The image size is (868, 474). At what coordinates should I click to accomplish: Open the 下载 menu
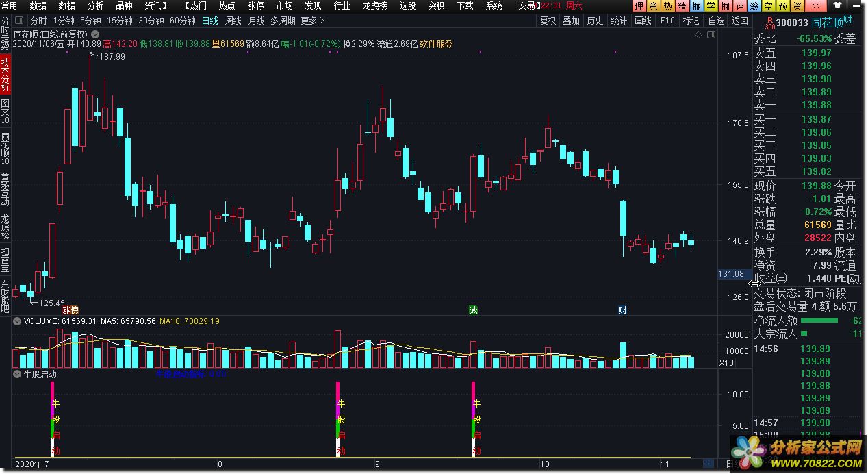pos(465,5)
